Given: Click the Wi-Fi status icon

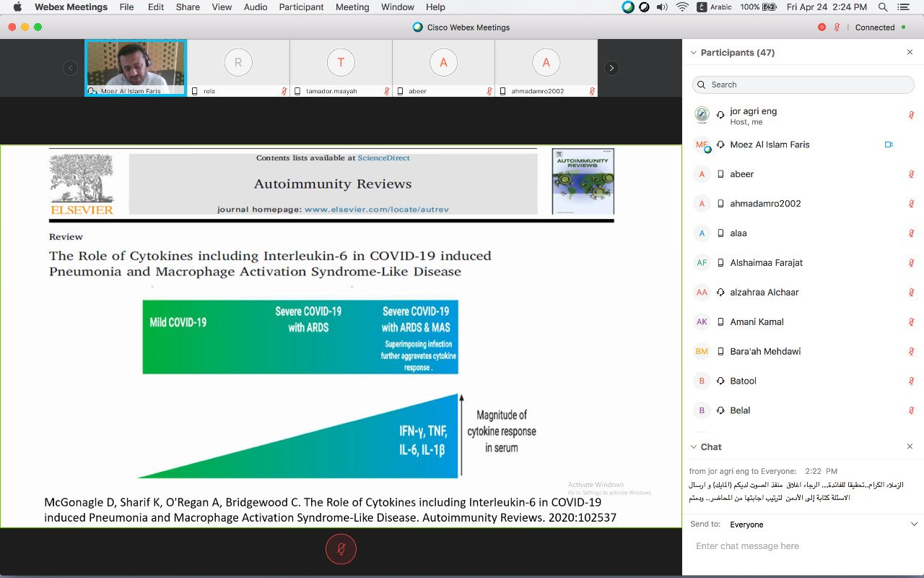Looking at the screenshot, I should pos(682,7).
